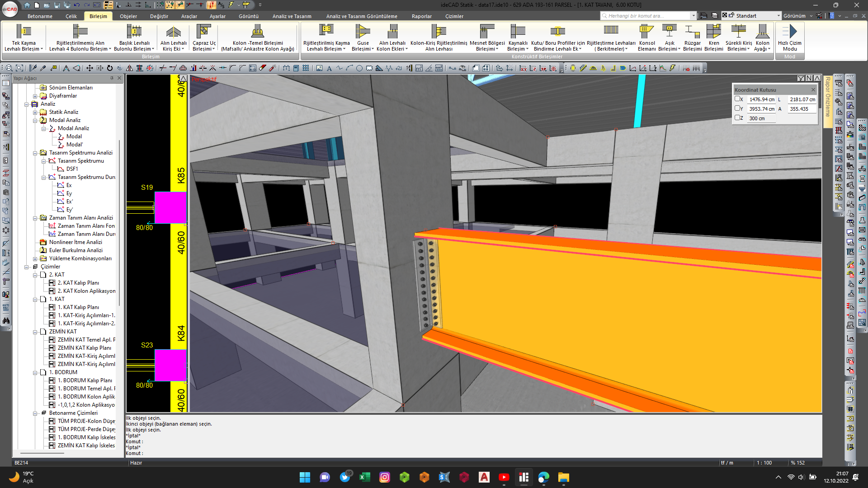Choose Kaynaklı Birleşim tool
Viewport: 868px width, 488px height.
click(518, 38)
